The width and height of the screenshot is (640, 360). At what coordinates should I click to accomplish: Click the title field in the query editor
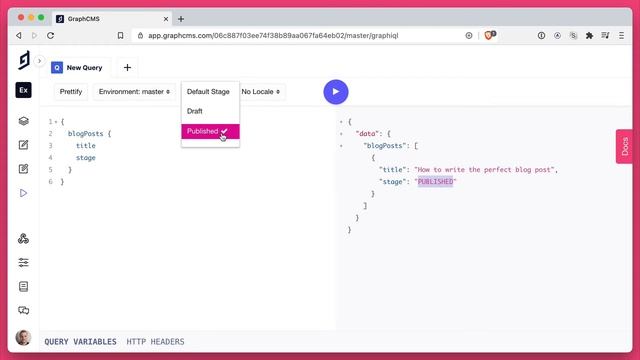86,146
